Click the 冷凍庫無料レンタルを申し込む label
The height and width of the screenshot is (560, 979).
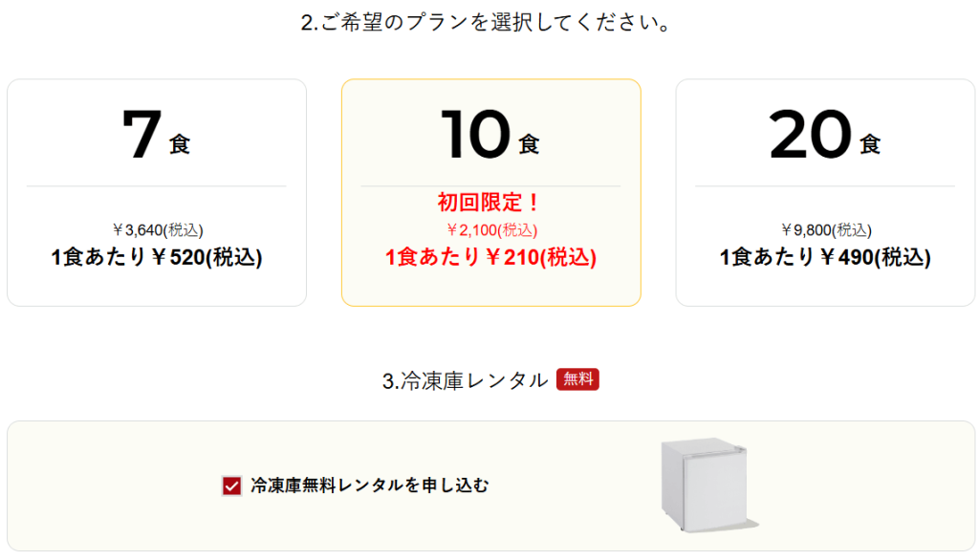pos(369,485)
